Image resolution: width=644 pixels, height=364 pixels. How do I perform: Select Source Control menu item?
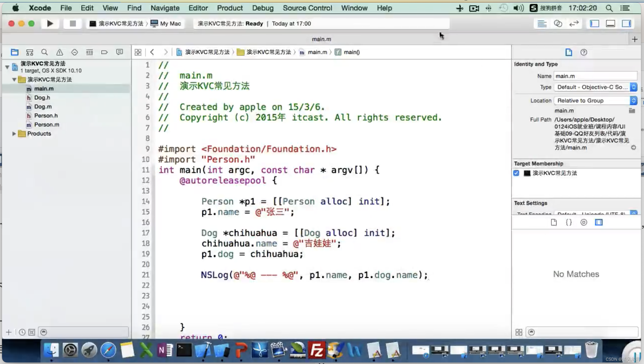pyautogui.click(x=308, y=8)
